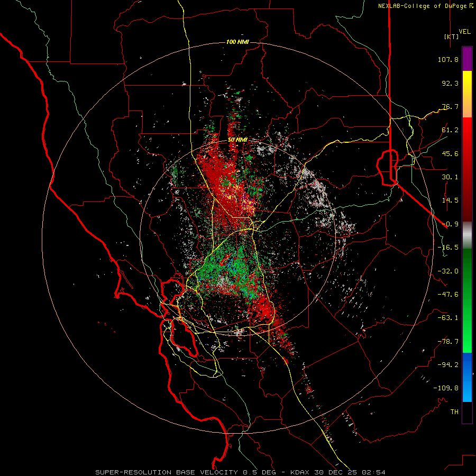Click the [KT] units label

(x=452, y=36)
